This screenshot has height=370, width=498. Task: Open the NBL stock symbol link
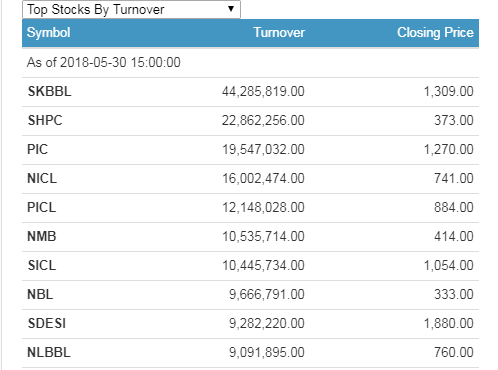(40, 294)
